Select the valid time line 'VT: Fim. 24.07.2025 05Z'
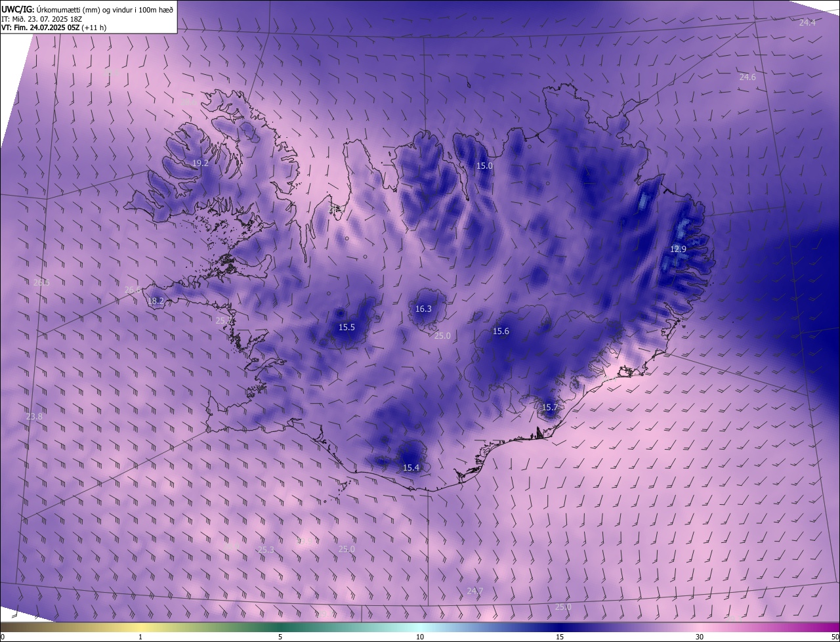 (x=41, y=28)
